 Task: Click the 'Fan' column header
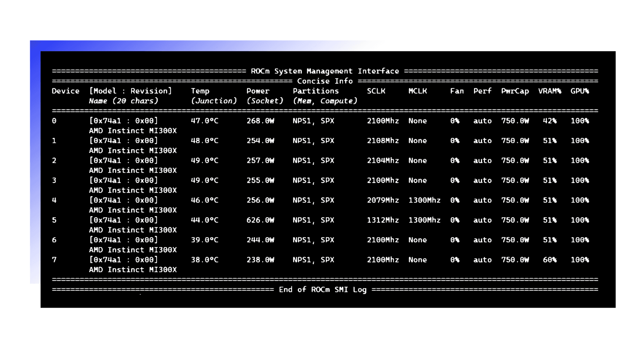coord(457,91)
